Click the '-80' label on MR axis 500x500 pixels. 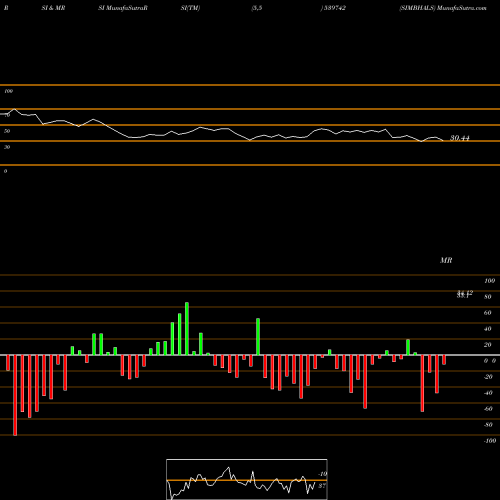(x=488, y=425)
